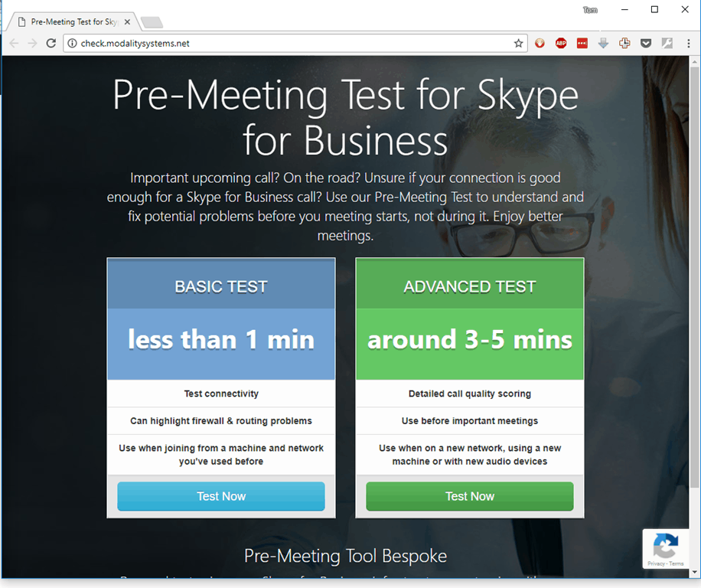The height and width of the screenshot is (588, 701).
Task: Click the address bar showing check.modalitysystems.net
Action: 291,44
